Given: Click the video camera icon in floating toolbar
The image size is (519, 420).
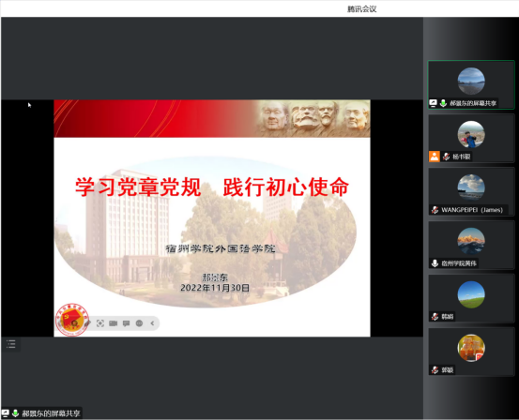Looking at the screenshot, I should [x=114, y=323].
